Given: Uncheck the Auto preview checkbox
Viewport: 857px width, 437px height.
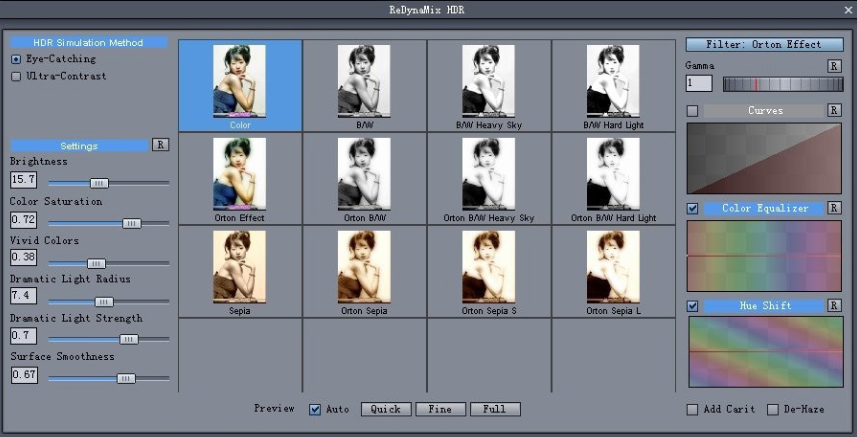Looking at the screenshot, I should tap(315, 409).
